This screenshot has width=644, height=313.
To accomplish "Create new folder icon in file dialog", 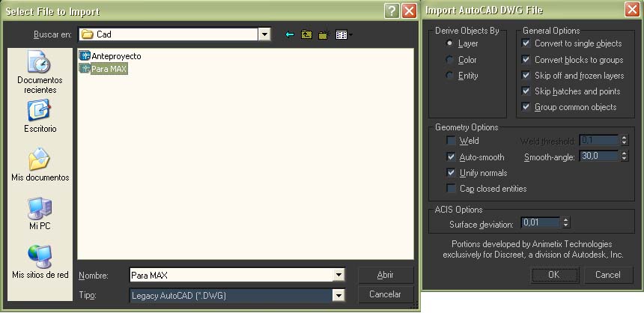I will pos(324,35).
